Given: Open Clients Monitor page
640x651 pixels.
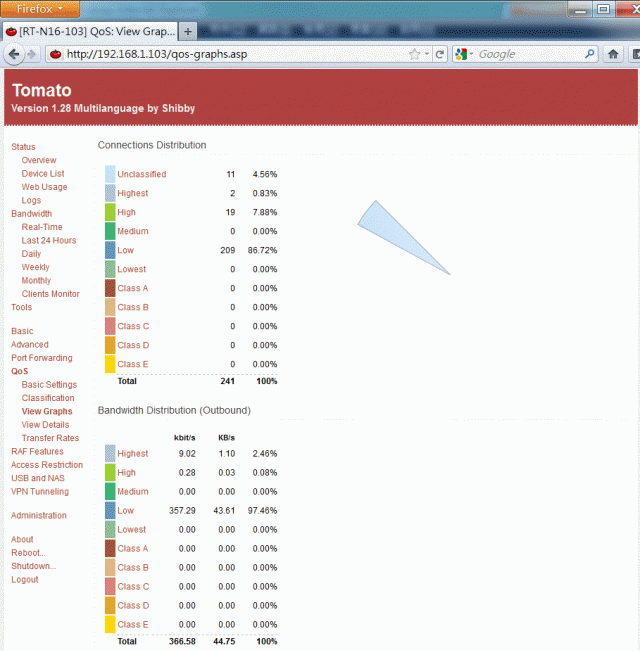Looking at the screenshot, I should click(51, 294).
